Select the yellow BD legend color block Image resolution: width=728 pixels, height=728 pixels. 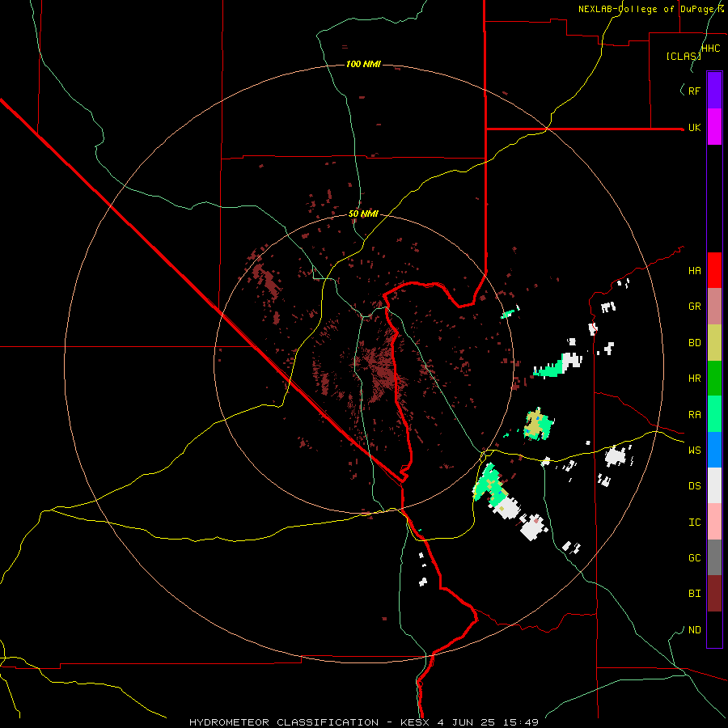(x=714, y=343)
